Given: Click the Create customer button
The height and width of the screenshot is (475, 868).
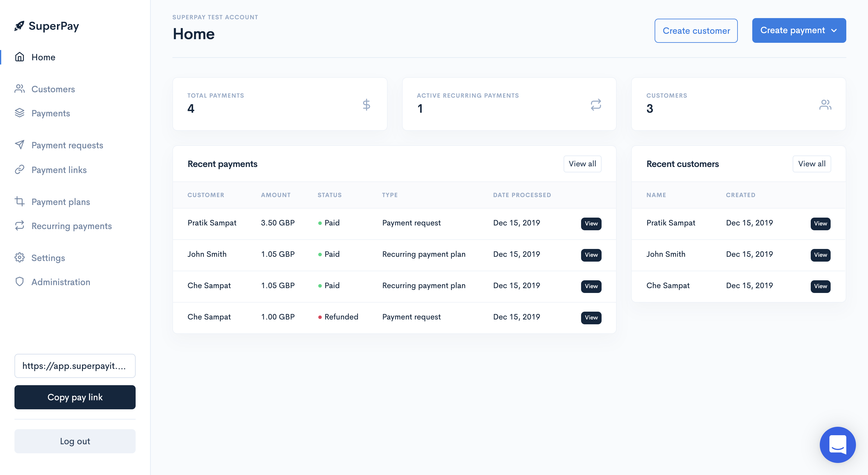Looking at the screenshot, I should point(696,30).
